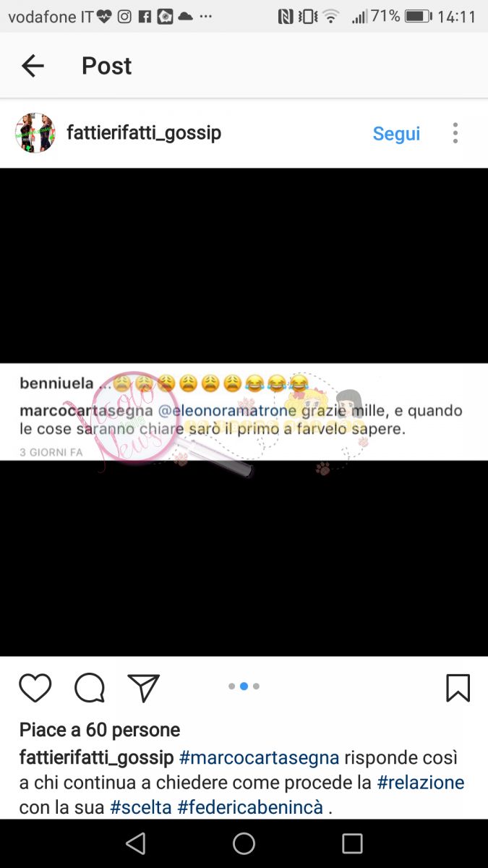Go back using the arrow icon
This screenshot has width=488, height=868.
33,66
